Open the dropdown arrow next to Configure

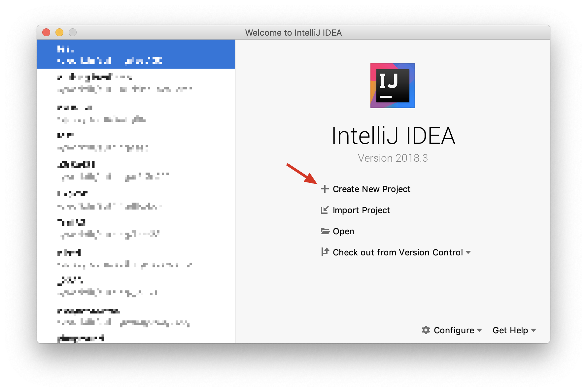(479, 330)
